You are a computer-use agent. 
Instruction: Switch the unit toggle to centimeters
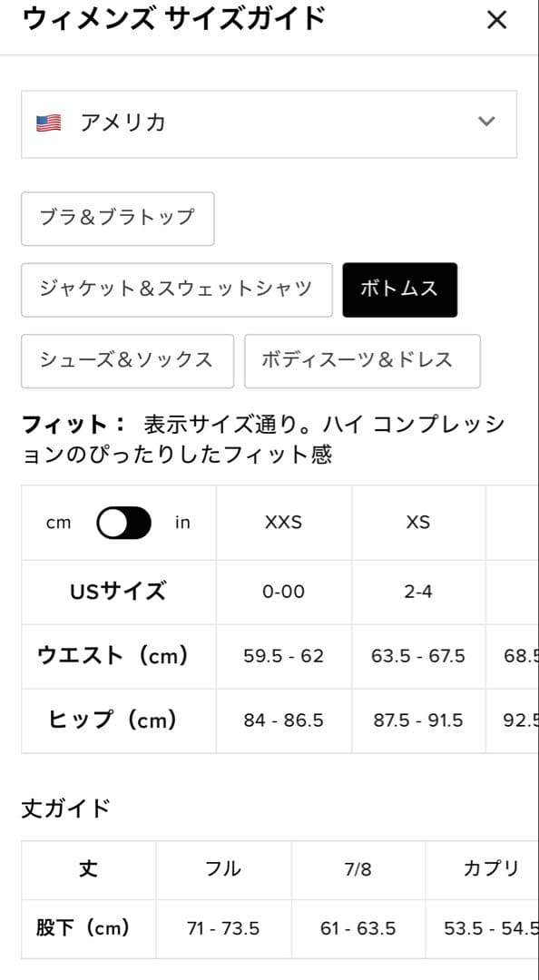[x=127, y=523]
